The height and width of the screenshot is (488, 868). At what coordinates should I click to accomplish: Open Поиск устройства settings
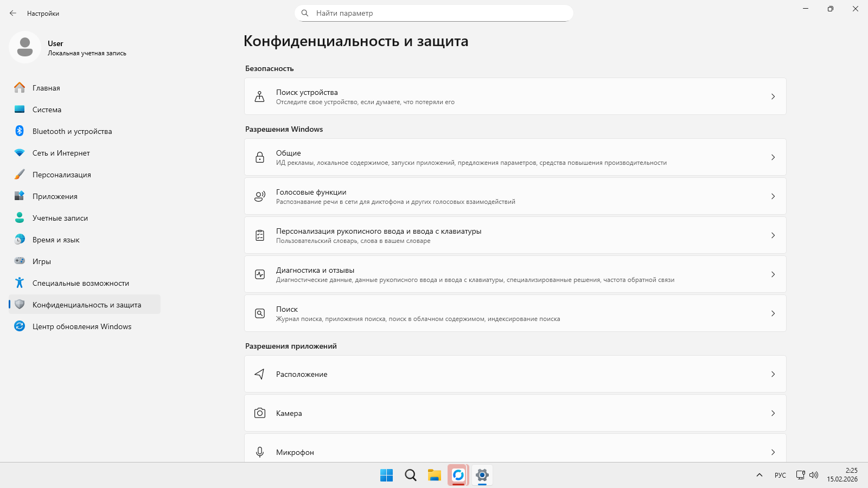(x=515, y=97)
